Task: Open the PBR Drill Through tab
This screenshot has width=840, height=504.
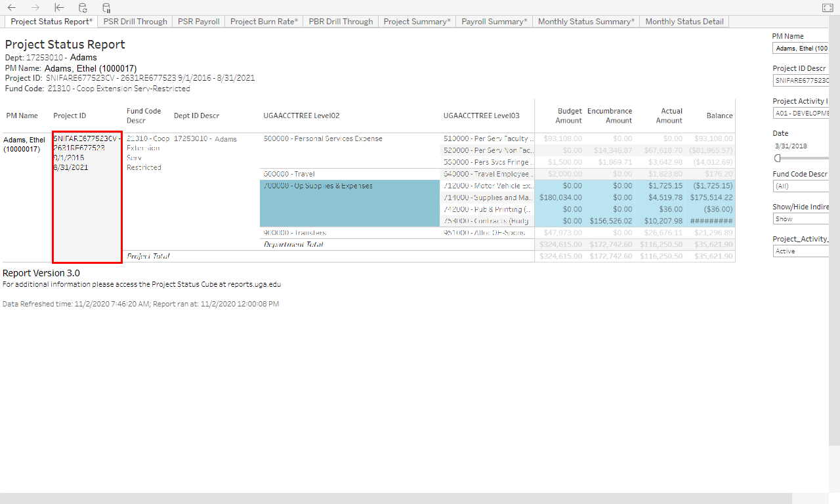Action: 341,22
